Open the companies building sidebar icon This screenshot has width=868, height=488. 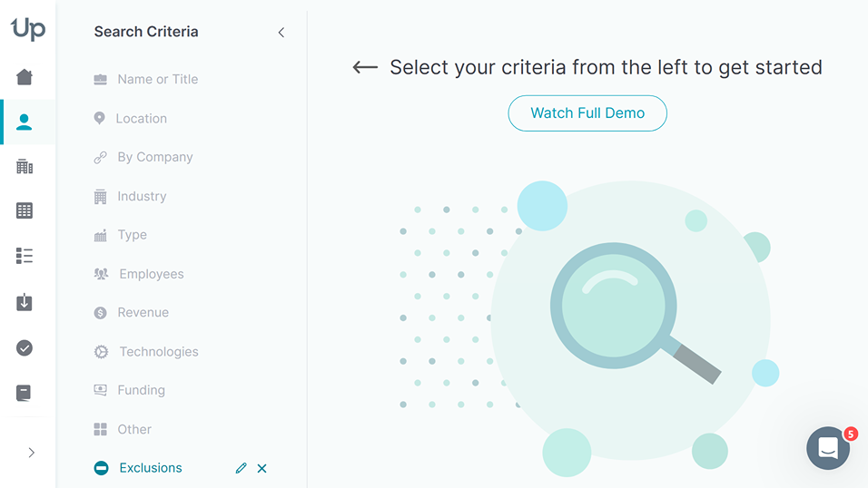pos(25,166)
